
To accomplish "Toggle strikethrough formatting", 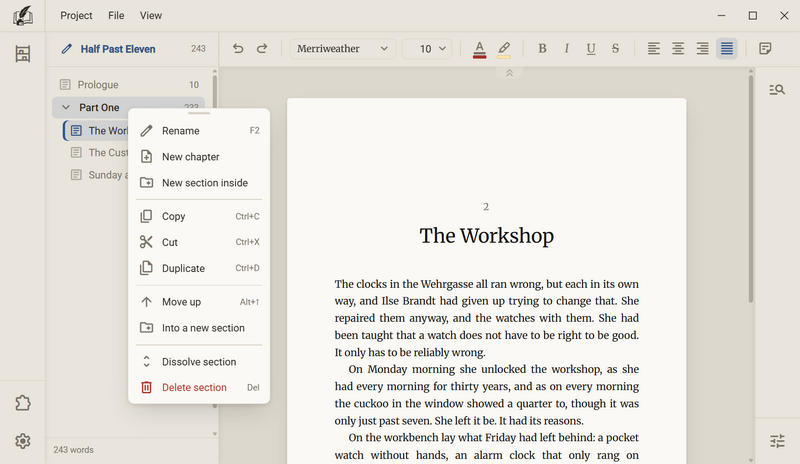I will point(615,48).
